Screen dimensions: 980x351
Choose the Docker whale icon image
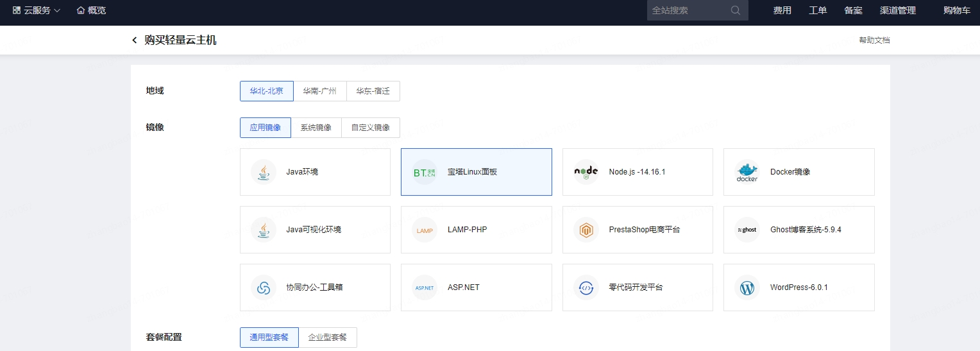pyautogui.click(x=747, y=172)
